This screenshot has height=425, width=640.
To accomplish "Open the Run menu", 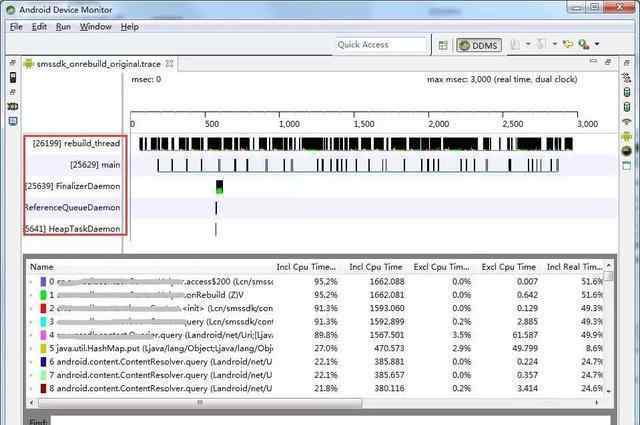I will [x=63, y=27].
